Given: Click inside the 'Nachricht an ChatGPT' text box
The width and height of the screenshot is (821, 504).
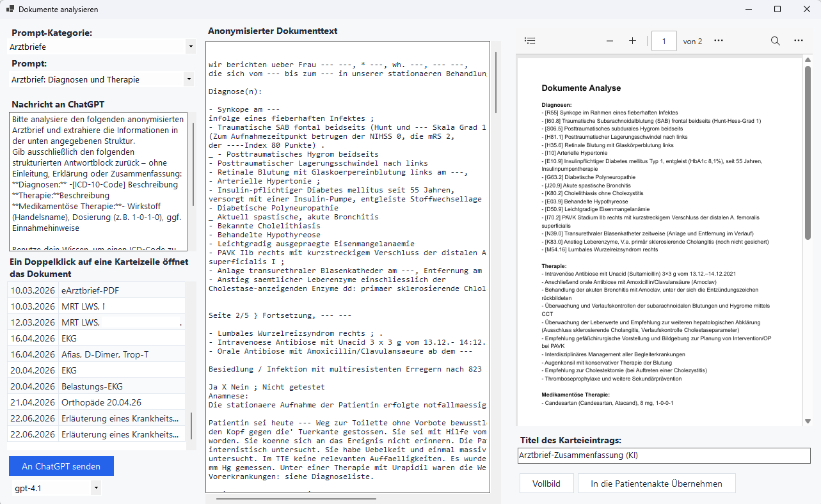Looking at the screenshot, I should 97,182.
